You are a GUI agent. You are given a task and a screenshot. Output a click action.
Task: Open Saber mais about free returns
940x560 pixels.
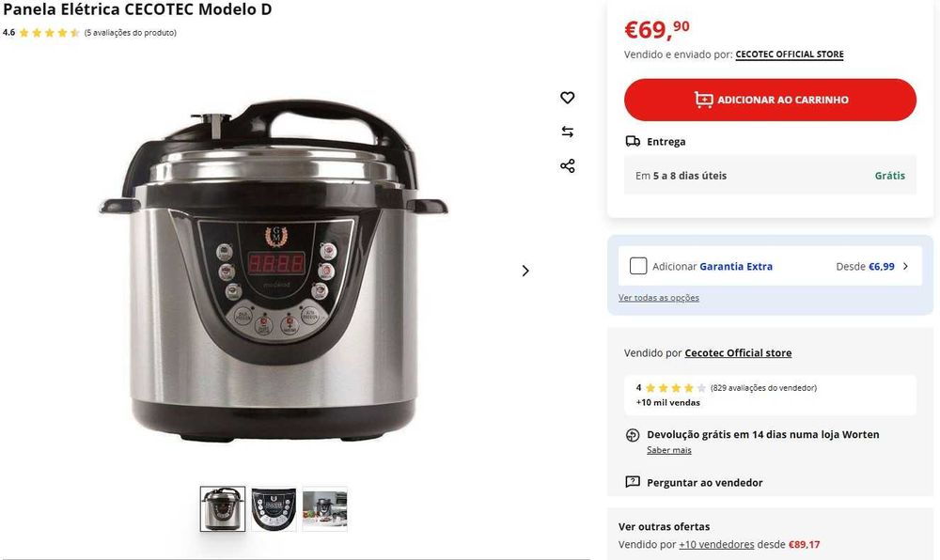(668, 450)
